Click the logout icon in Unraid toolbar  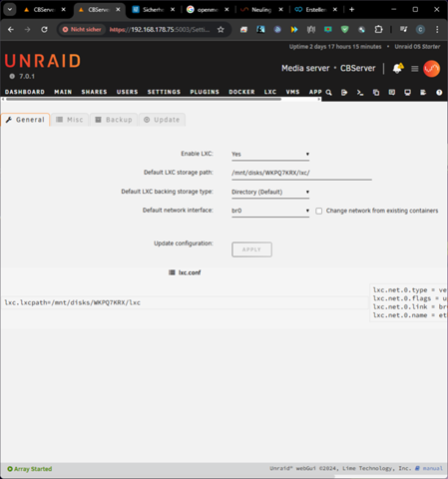click(x=344, y=93)
